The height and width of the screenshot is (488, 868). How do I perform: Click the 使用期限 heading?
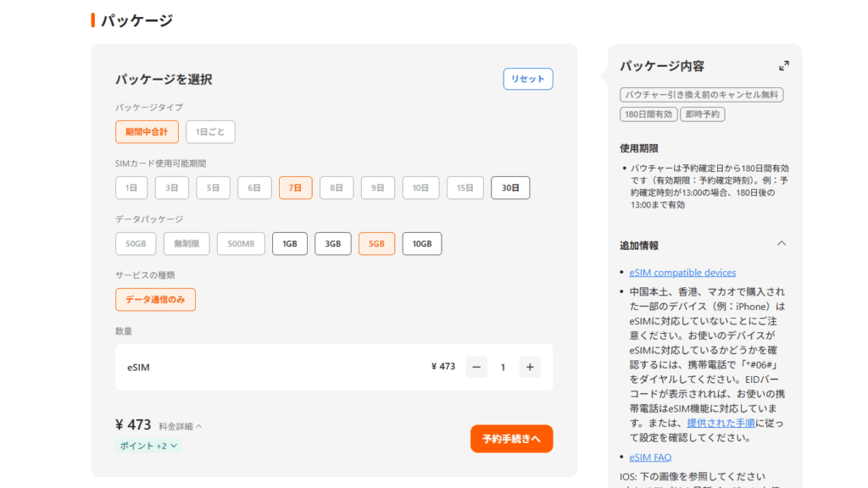[x=639, y=148]
